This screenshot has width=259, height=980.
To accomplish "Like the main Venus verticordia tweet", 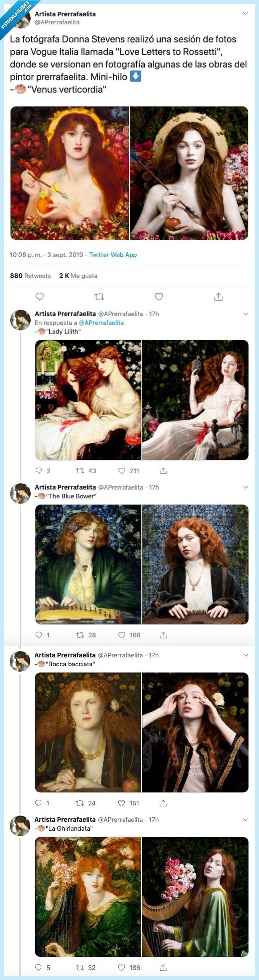I will tap(158, 297).
